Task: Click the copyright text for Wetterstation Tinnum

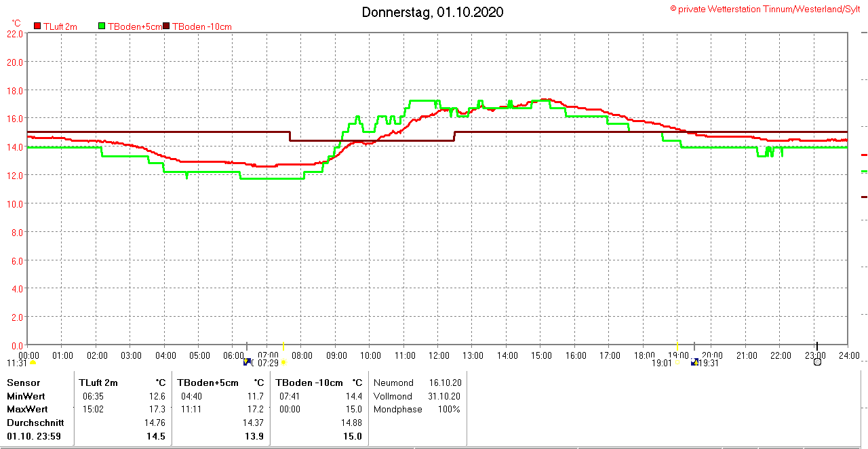Action: 765,9
